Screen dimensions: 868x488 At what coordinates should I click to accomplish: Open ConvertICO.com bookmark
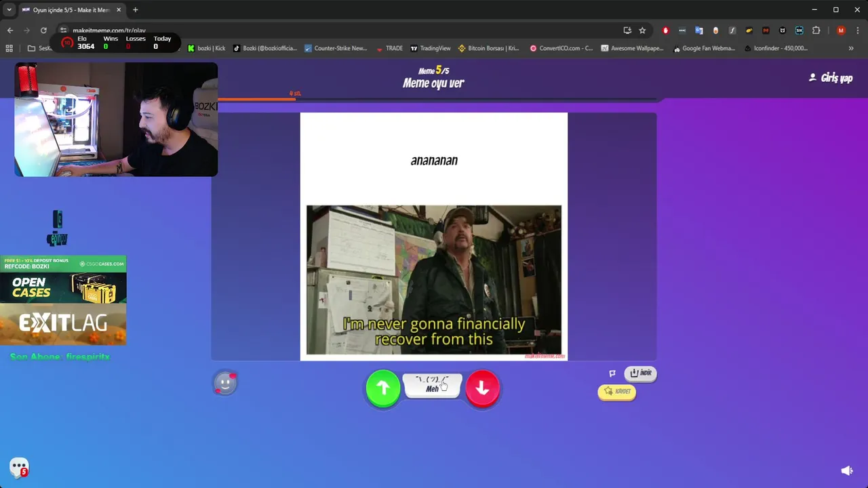[x=561, y=48]
